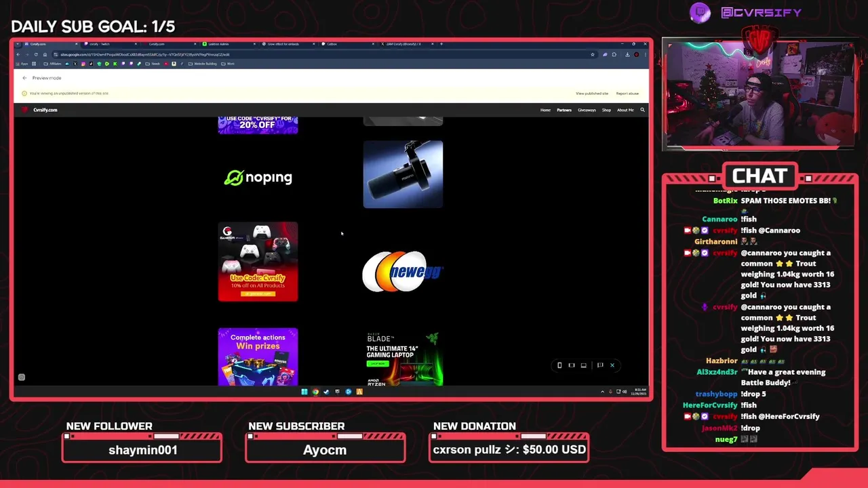Open the Kick bookmark icon
This screenshot has width=868, height=488.
click(115, 64)
